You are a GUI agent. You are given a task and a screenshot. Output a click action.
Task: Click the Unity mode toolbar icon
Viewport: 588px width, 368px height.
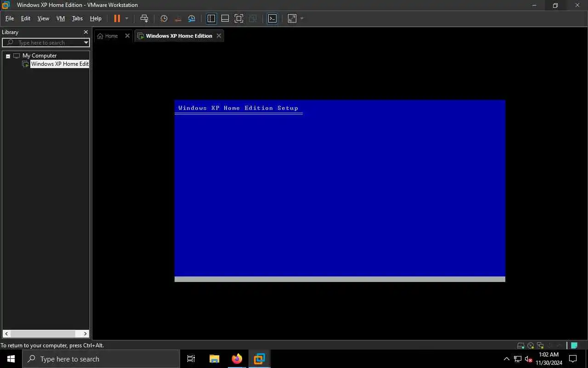click(253, 18)
